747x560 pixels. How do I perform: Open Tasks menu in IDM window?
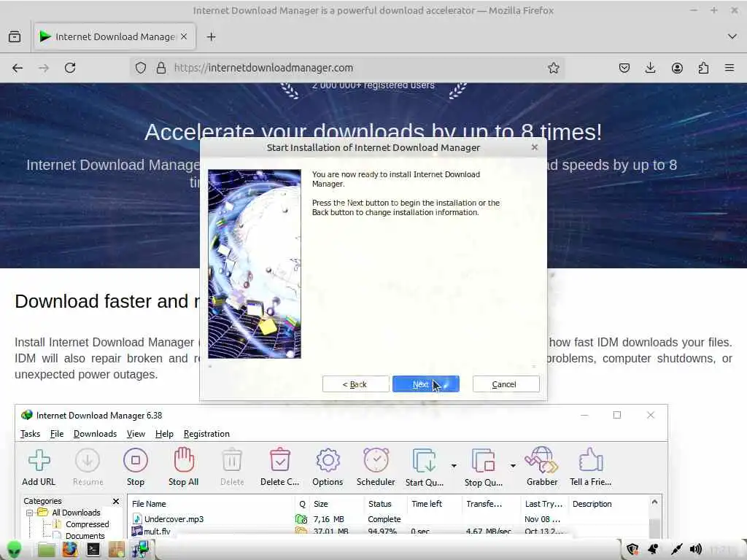(x=30, y=434)
